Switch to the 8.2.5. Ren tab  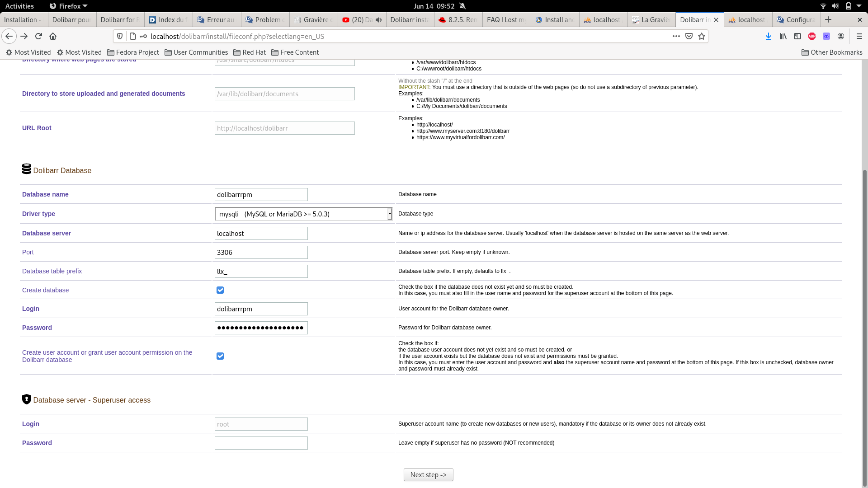point(458,20)
